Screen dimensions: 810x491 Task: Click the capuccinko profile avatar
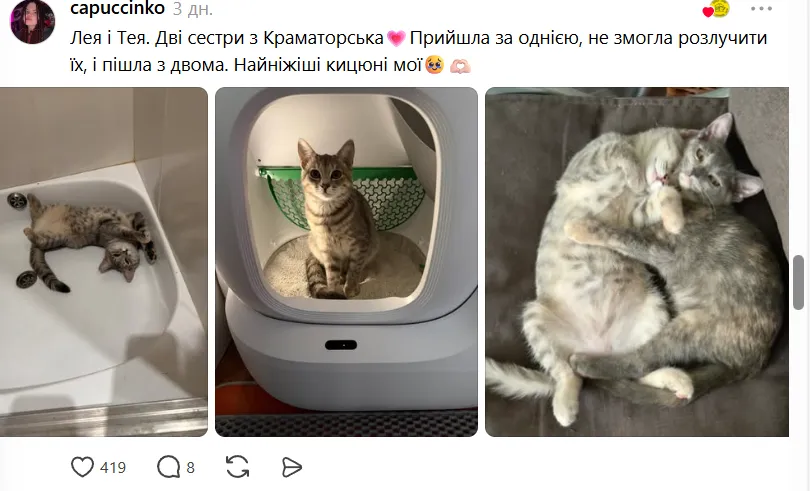(32, 21)
